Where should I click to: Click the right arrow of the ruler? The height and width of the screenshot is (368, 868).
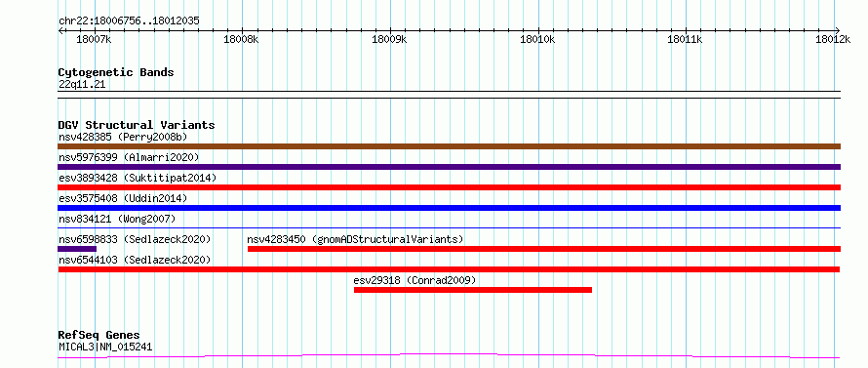[x=838, y=30]
